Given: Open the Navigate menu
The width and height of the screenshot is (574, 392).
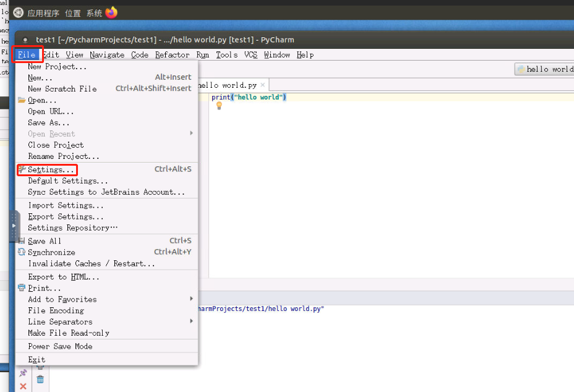Looking at the screenshot, I should [x=107, y=54].
